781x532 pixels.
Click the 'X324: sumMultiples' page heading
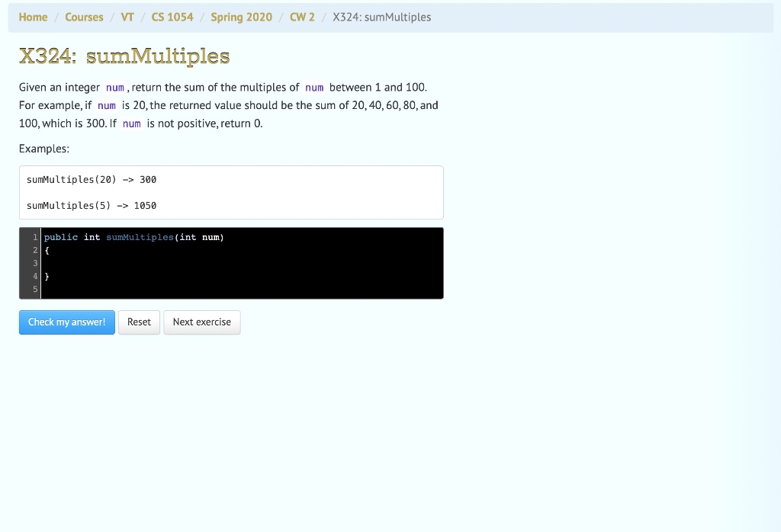pos(124,56)
